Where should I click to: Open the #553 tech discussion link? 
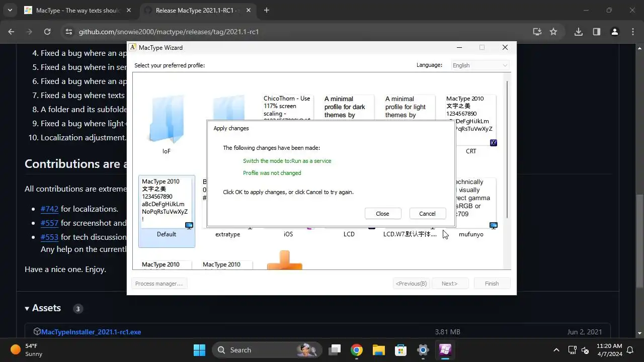[49, 237]
